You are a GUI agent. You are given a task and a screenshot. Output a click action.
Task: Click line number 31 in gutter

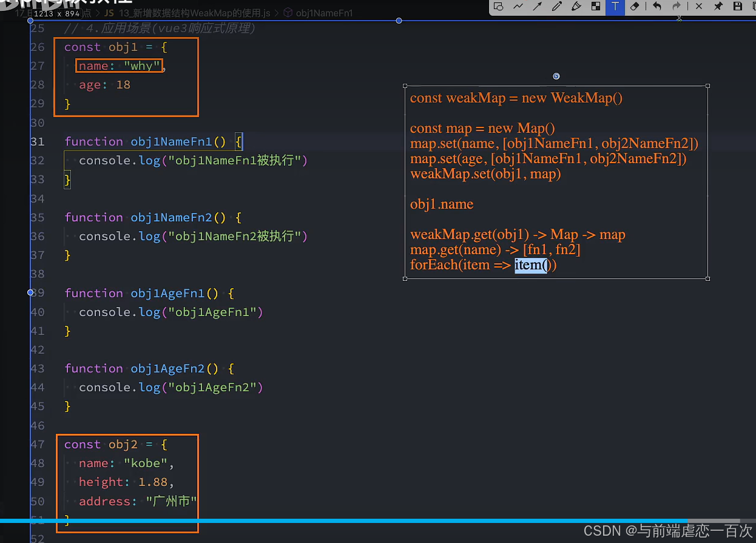click(x=38, y=141)
